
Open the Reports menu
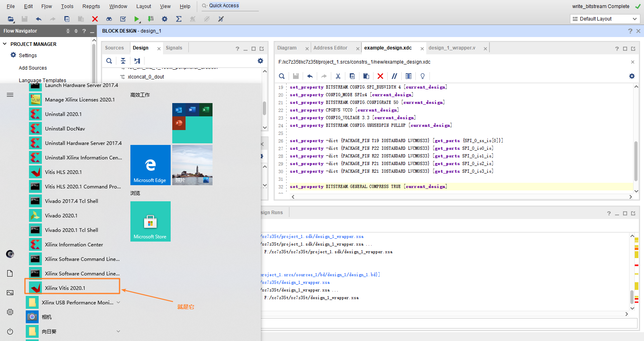(x=91, y=6)
